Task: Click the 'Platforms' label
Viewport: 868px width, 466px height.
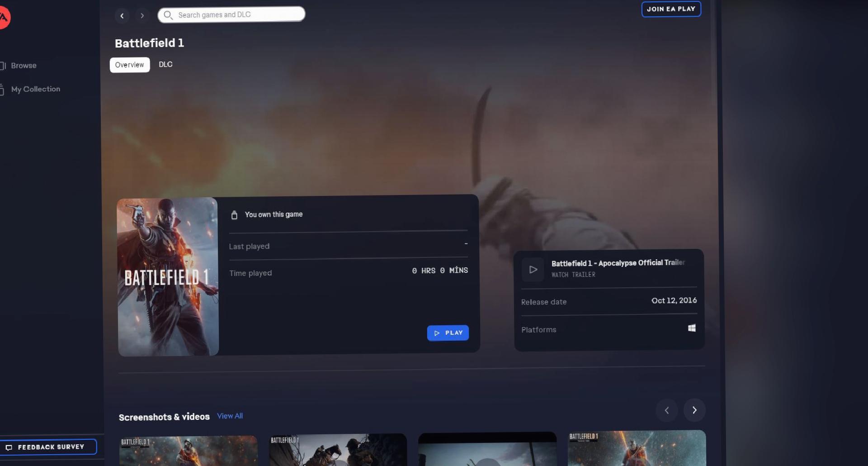Action: (538, 330)
